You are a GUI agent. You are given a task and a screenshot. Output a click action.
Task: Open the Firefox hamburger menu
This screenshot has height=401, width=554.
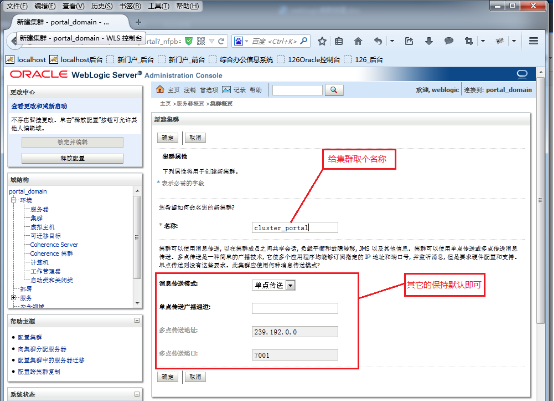(x=534, y=41)
